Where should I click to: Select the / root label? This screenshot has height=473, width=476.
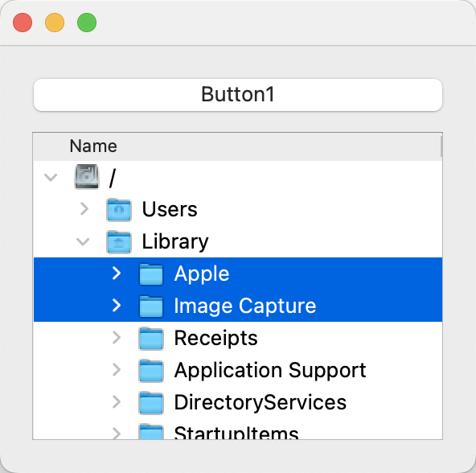(113, 178)
